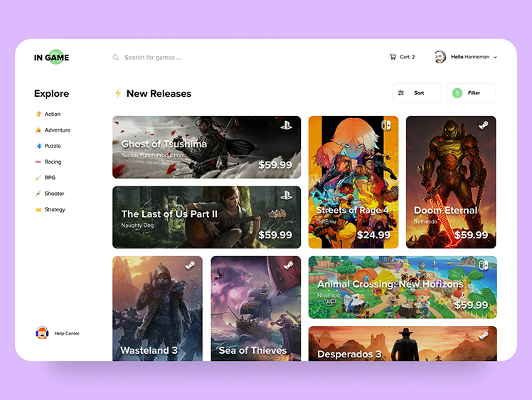This screenshot has width=532, height=400.
Task: Click the lightning bolt New Releases icon
Action: pyautogui.click(x=118, y=93)
